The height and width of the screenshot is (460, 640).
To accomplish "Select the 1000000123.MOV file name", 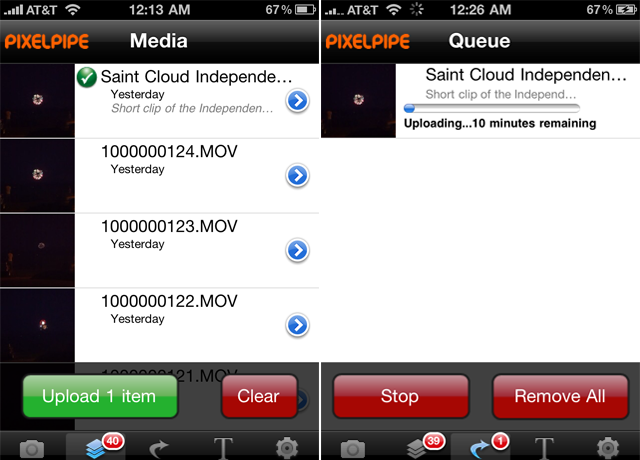I will pyautogui.click(x=169, y=226).
